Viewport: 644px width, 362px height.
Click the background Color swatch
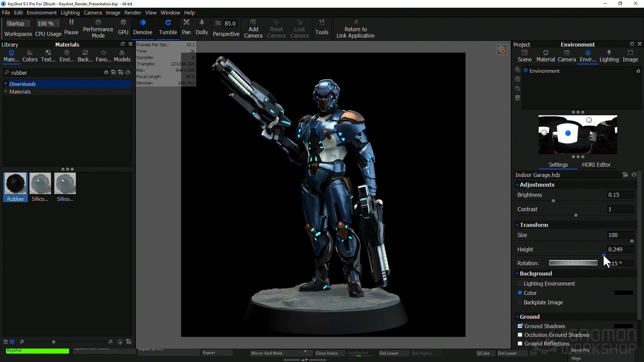pyautogui.click(x=623, y=293)
